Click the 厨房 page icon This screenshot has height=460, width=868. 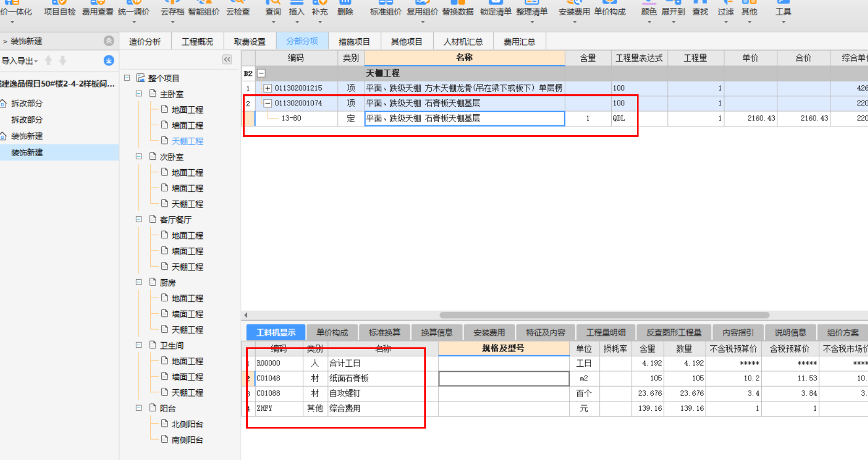(x=153, y=282)
